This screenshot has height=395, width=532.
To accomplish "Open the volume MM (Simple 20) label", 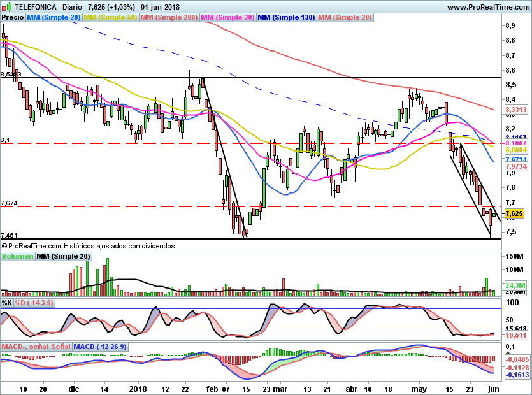I will [x=63, y=256].
